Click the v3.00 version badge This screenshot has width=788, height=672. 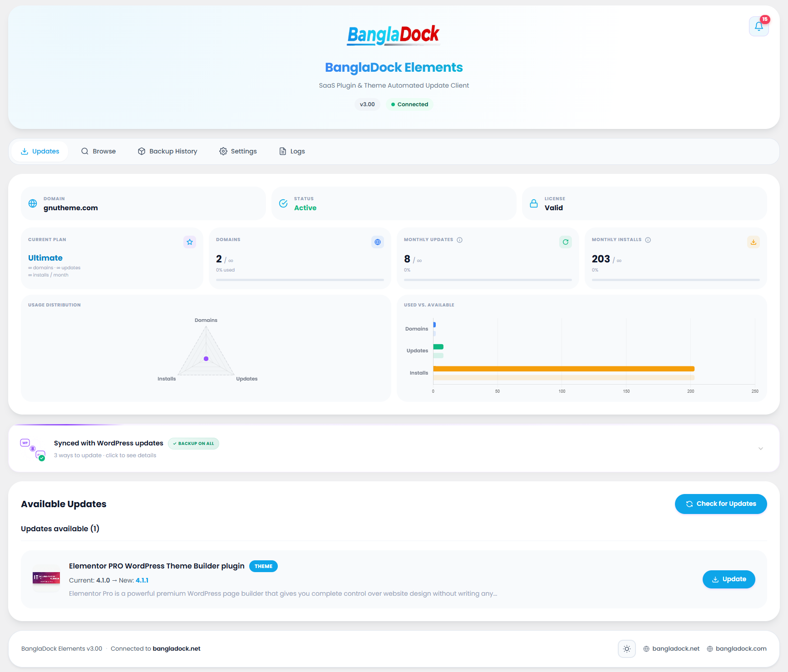367,104
